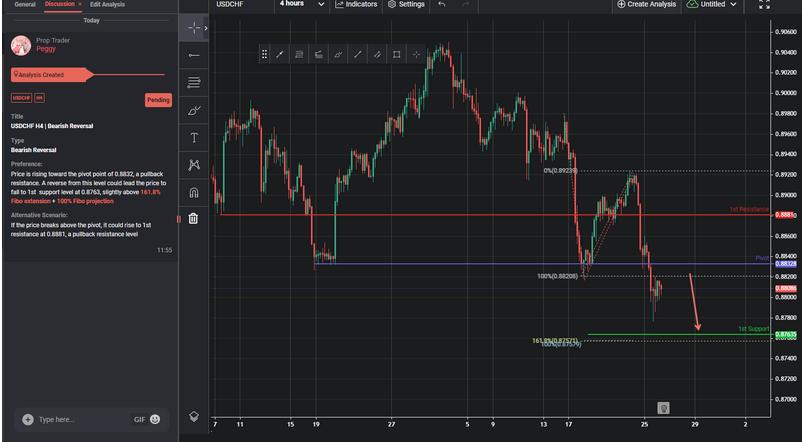Select the brush drawing tool
802x442 pixels.
(194, 110)
